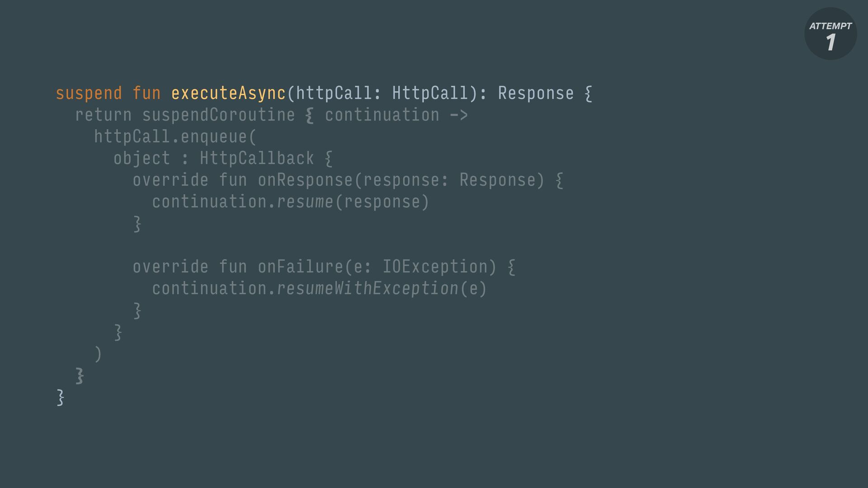Click the resumeWithException method call

pos(368,289)
